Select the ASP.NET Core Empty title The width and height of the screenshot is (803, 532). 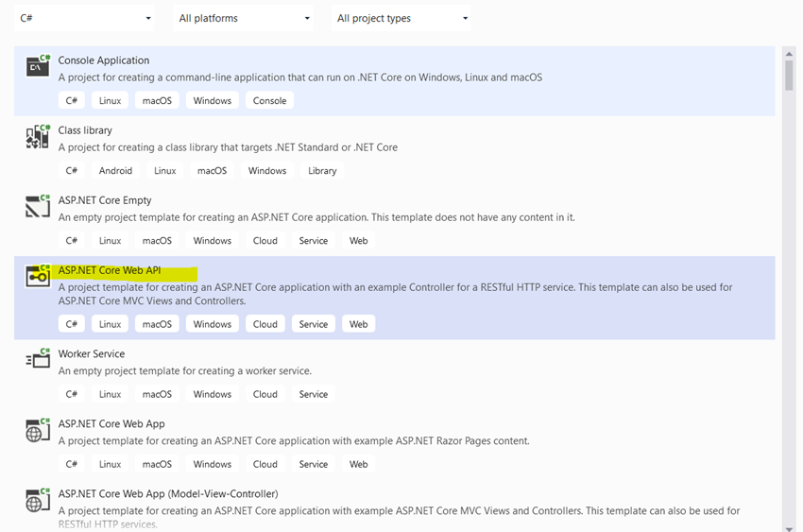105,200
